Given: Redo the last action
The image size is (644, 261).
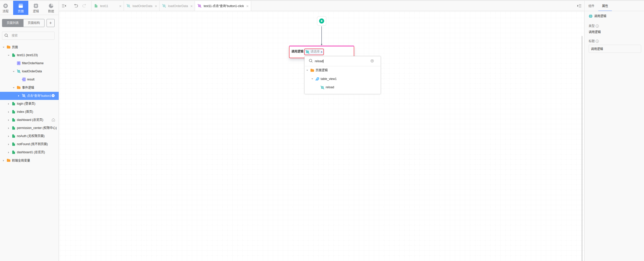Looking at the screenshot, I should (84, 6).
